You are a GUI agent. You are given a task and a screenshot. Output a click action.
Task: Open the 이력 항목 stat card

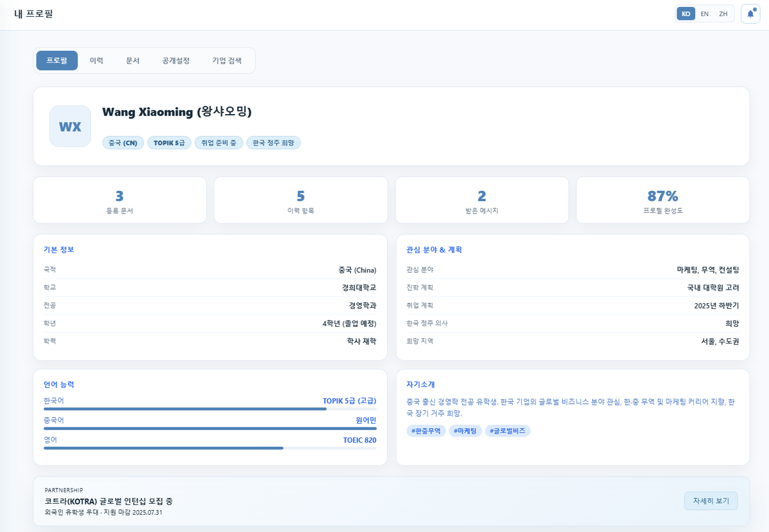click(x=301, y=200)
